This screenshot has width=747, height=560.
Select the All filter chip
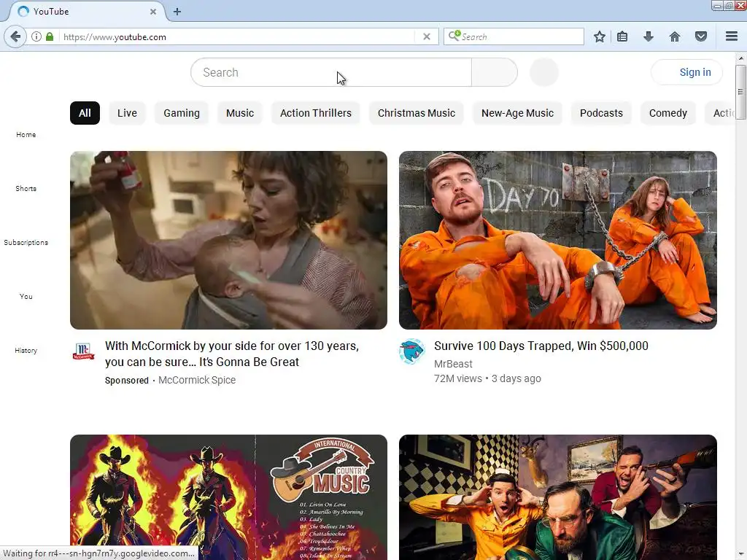[x=85, y=113]
